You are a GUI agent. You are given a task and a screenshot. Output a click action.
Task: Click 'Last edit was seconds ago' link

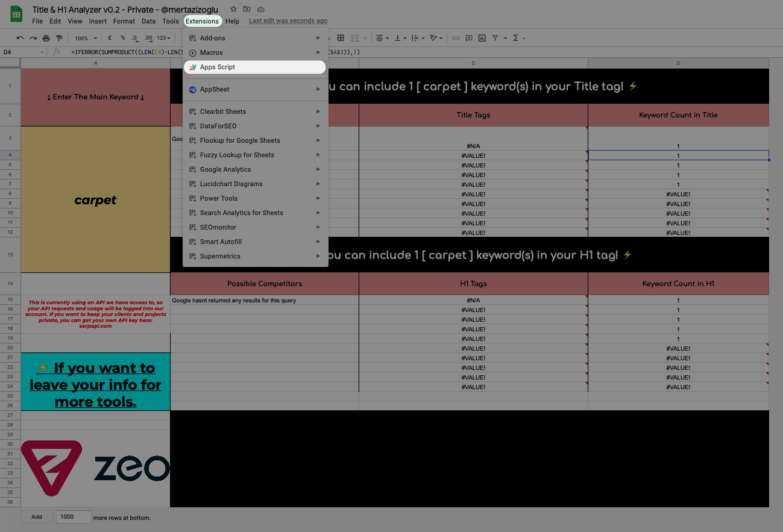pos(288,21)
